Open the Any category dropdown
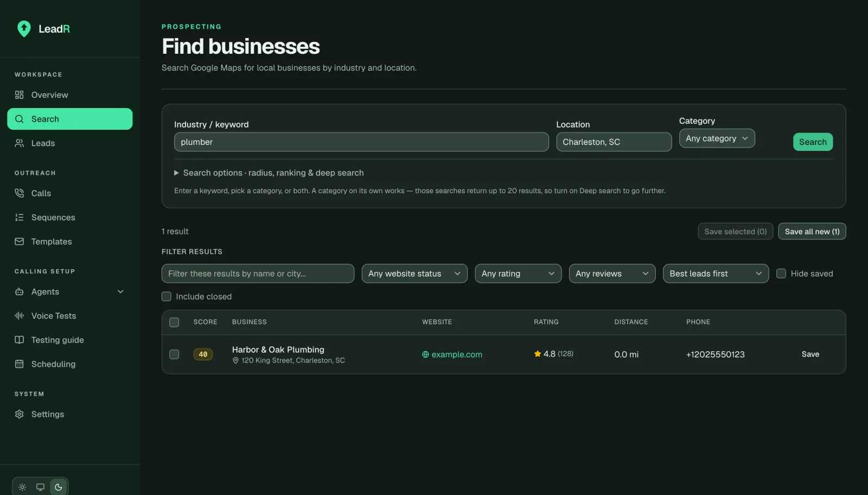 click(x=717, y=138)
